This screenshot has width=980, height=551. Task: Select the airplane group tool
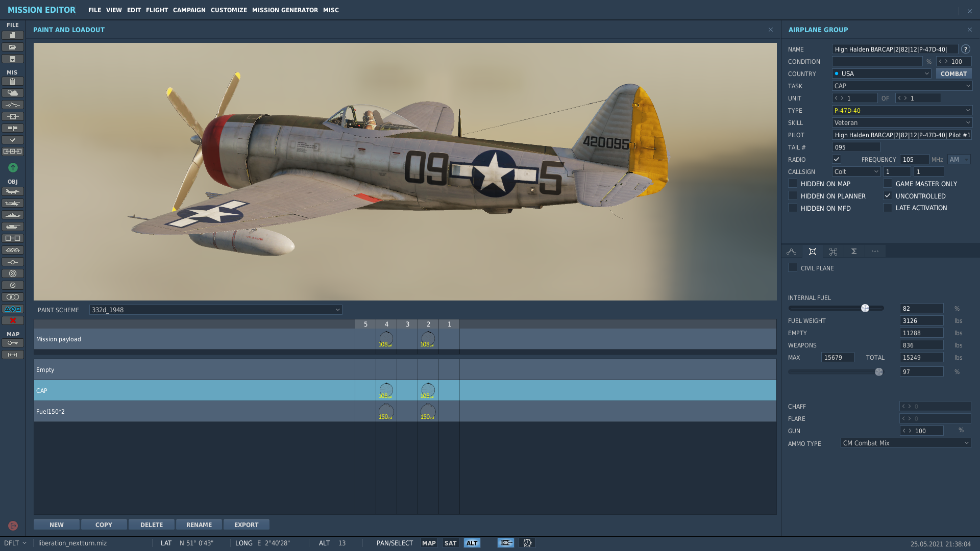(13, 191)
